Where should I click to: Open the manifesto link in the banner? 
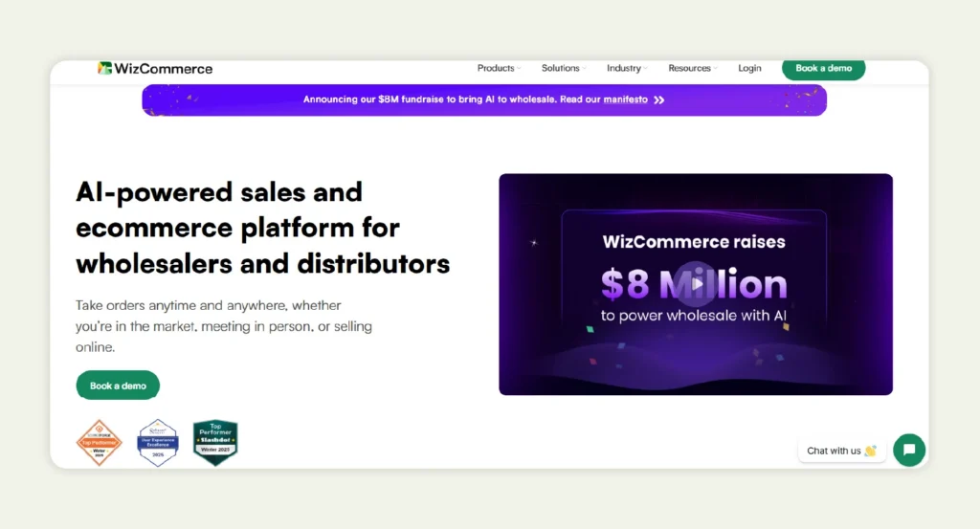[x=625, y=99]
